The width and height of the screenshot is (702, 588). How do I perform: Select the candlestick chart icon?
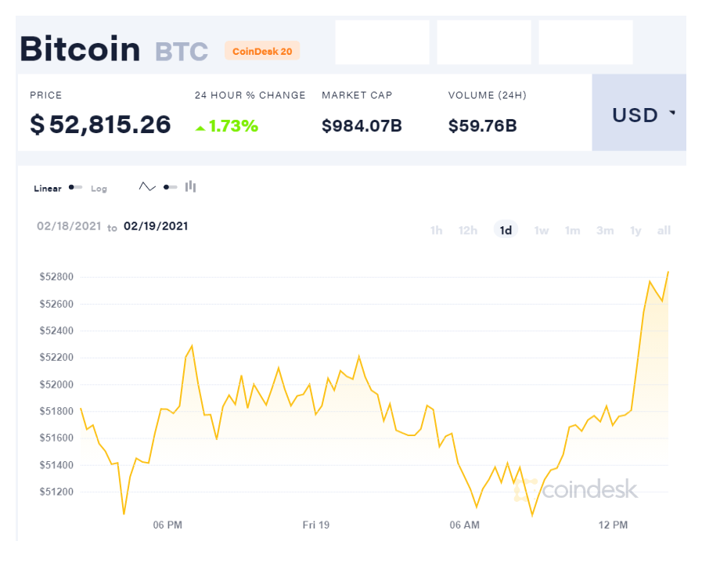tap(191, 187)
